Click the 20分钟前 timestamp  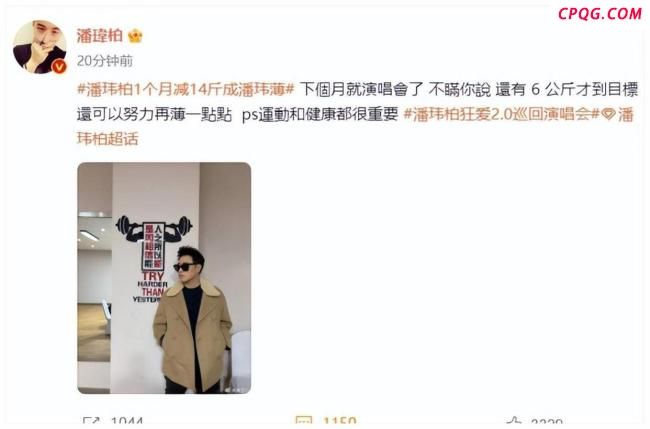tap(105, 61)
